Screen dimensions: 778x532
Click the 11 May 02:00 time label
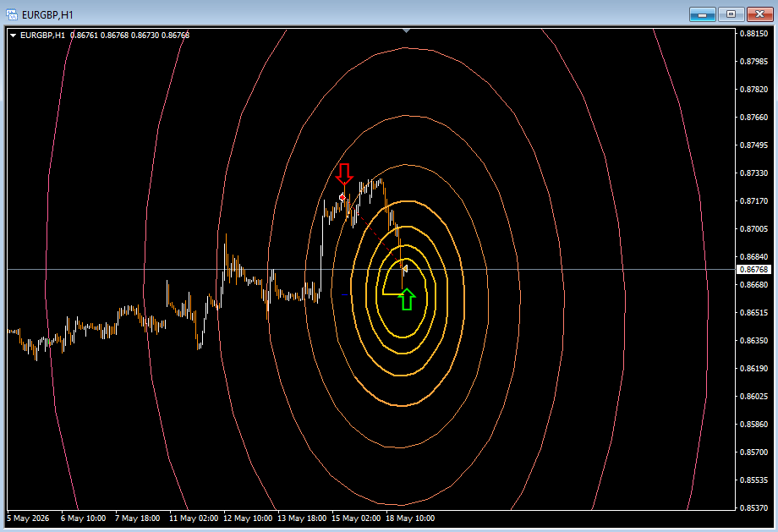pyautogui.click(x=194, y=518)
